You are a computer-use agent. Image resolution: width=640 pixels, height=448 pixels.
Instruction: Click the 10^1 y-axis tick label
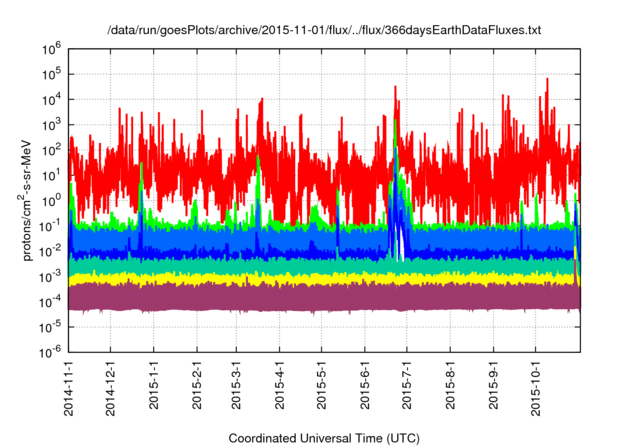[51, 176]
